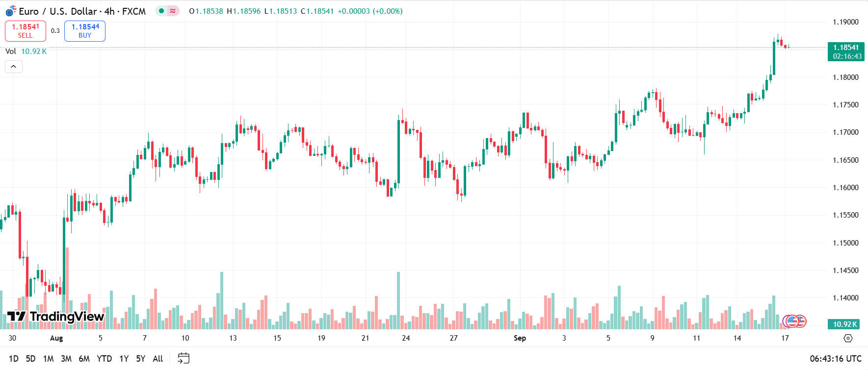Image resolution: width=868 pixels, height=370 pixels.
Task: Click the Vol indicator legend label
Action: coord(11,51)
